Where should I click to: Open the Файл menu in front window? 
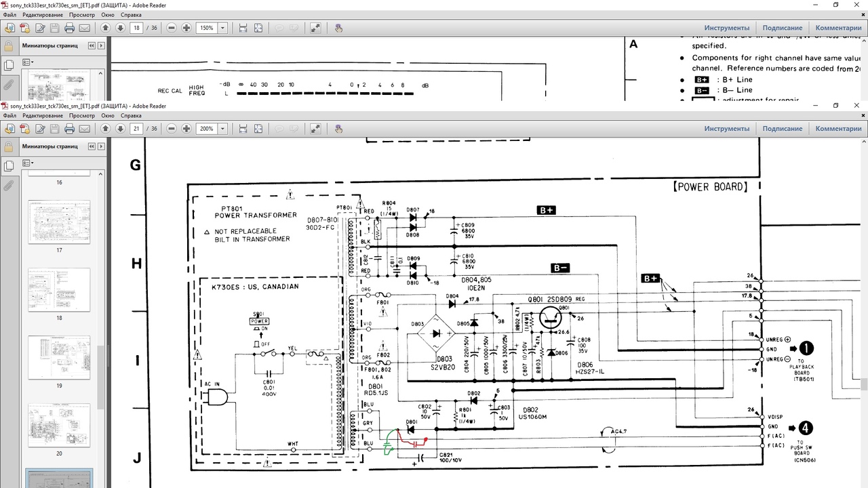(9, 115)
